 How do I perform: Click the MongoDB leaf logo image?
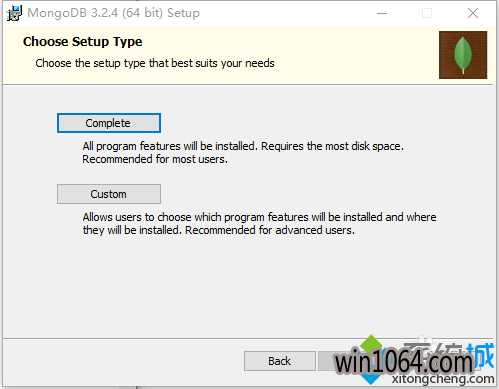[463, 55]
